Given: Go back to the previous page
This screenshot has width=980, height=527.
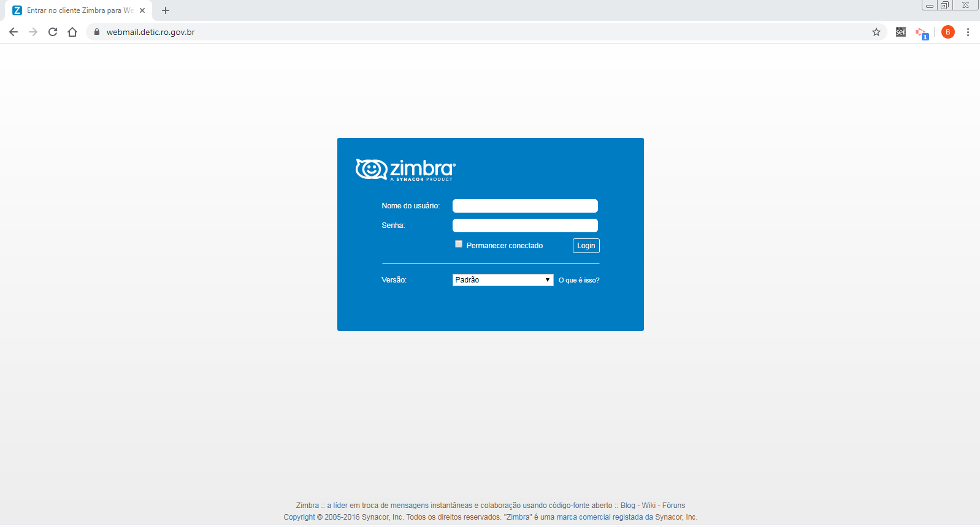Looking at the screenshot, I should click(x=13, y=32).
